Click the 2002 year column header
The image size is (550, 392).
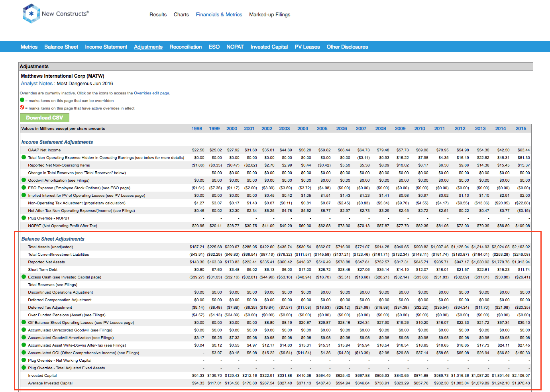tap(267, 129)
